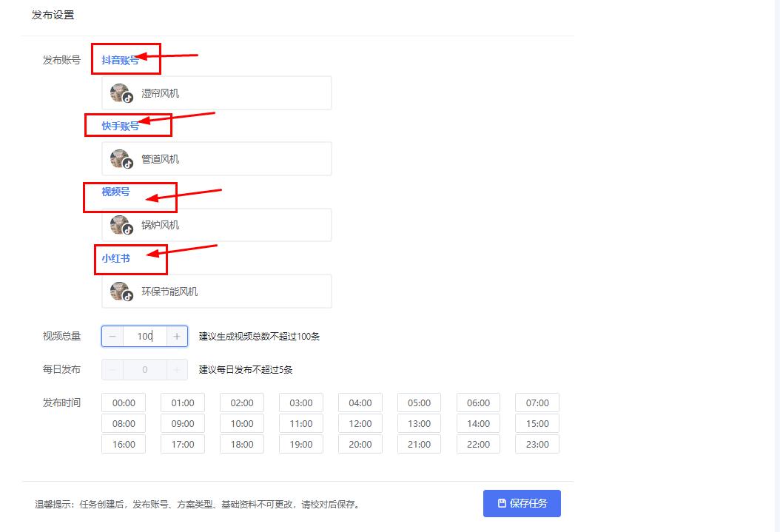The height and width of the screenshot is (532, 780).
Task: Click the 管道风机 account avatar
Action: coord(120,158)
